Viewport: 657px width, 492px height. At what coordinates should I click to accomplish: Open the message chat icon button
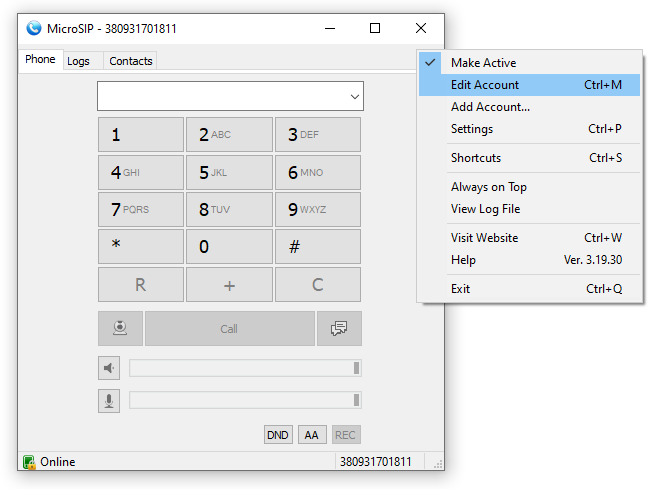point(339,328)
